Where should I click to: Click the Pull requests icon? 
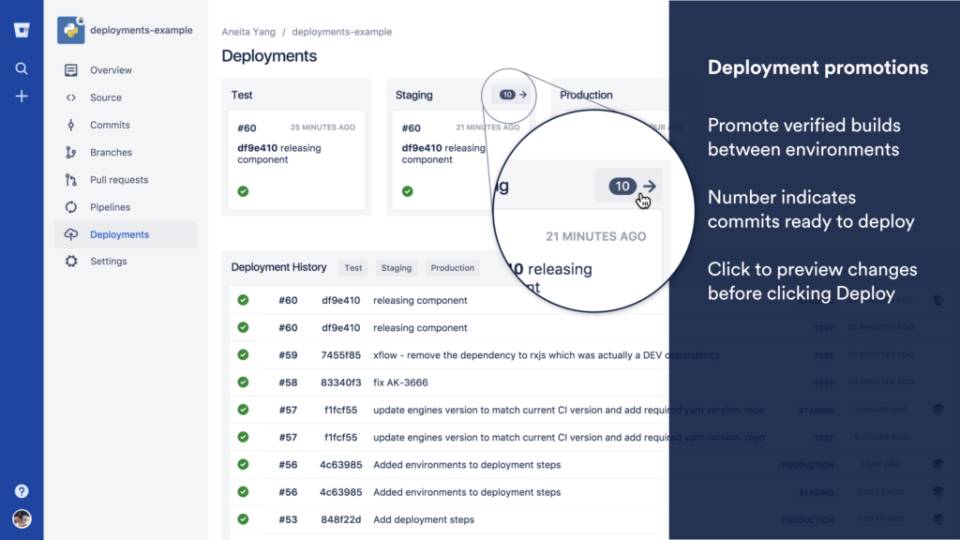tap(71, 180)
